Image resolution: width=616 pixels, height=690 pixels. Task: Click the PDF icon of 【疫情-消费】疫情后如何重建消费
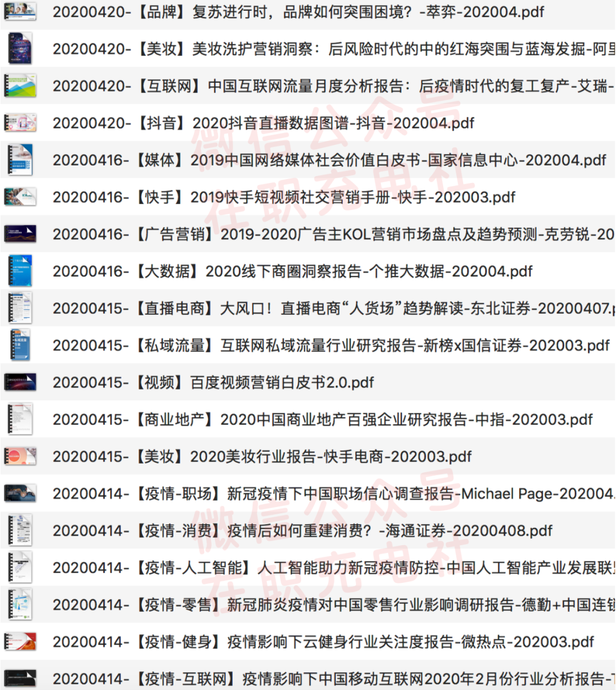click(x=20, y=530)
